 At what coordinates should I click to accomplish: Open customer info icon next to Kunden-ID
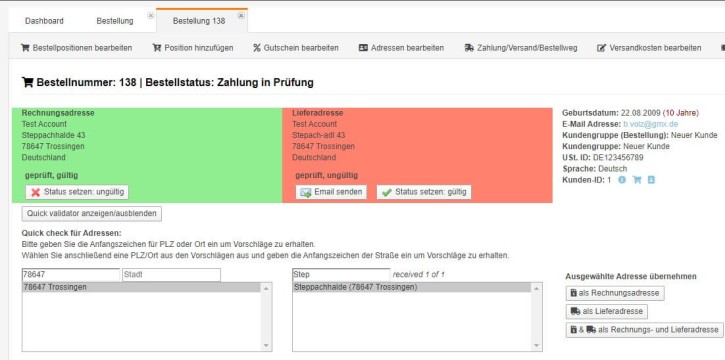point(622,180)
